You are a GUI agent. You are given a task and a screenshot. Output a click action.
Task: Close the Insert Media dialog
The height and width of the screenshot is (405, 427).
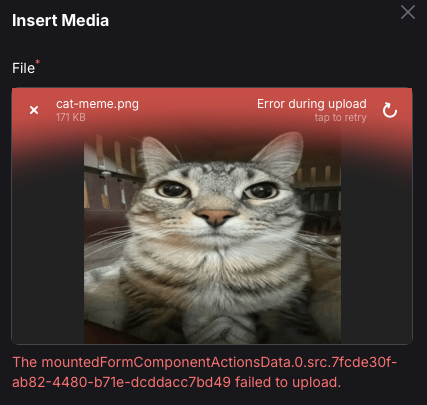[x=408, y=13]
